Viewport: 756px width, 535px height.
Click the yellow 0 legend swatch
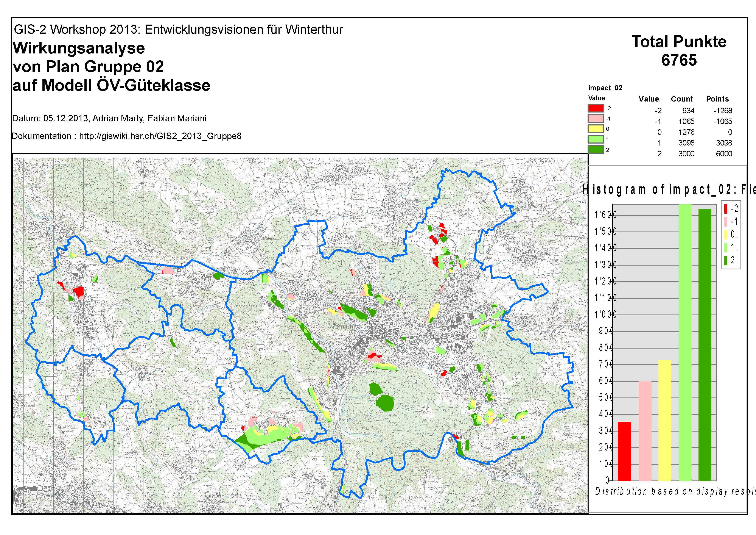tap(596, 129)
